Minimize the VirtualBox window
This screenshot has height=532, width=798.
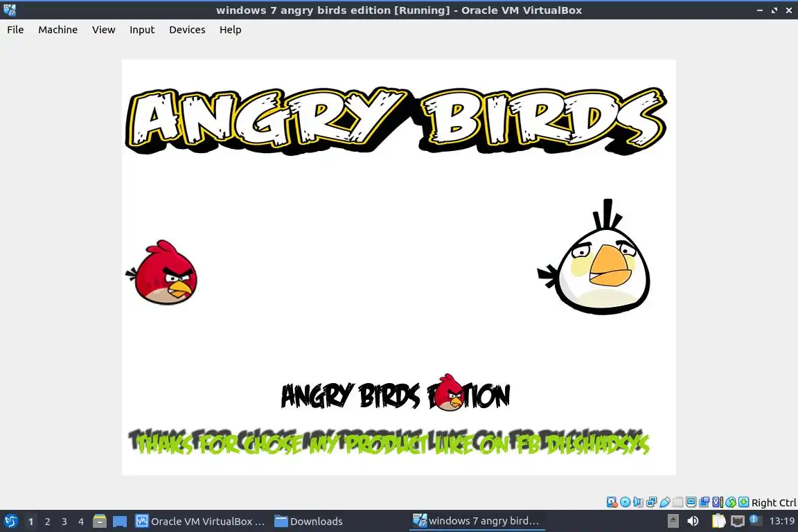(760, 10)
